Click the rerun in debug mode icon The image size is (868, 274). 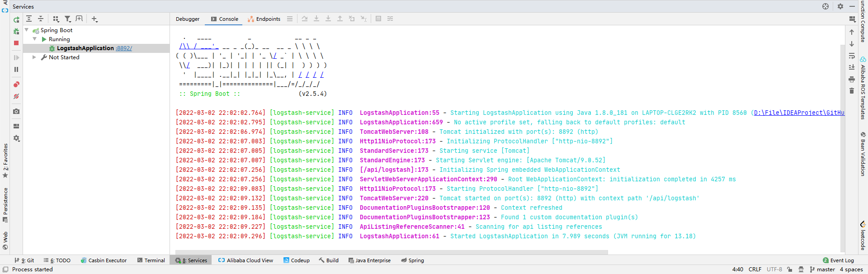pos(16,31)
